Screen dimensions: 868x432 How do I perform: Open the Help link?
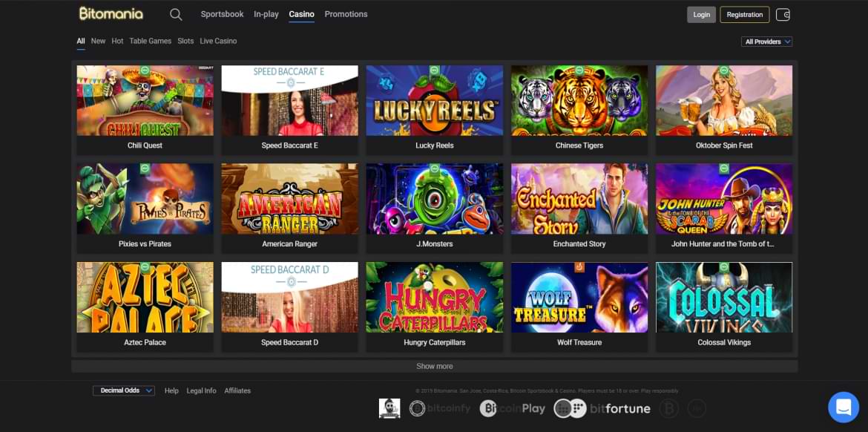(x=171, y=390)
